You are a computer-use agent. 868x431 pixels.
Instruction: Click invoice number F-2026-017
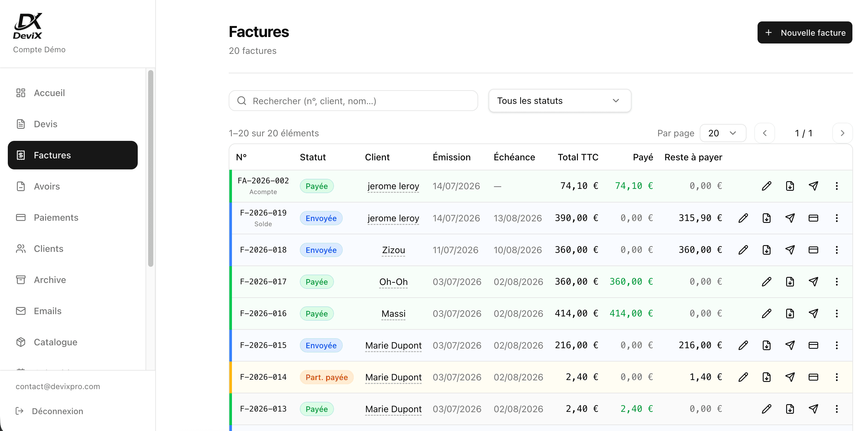tap(263, 281)
